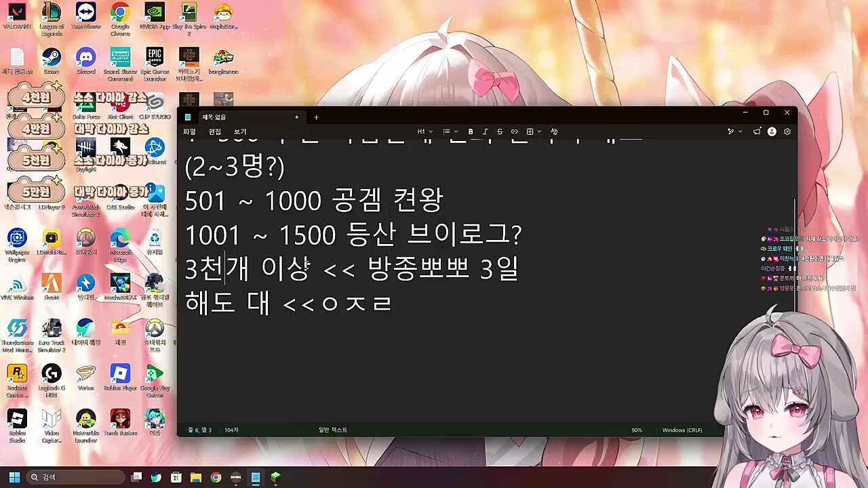Click the text '(2~3명?)'
868x488 pixels.
(235, 166)
